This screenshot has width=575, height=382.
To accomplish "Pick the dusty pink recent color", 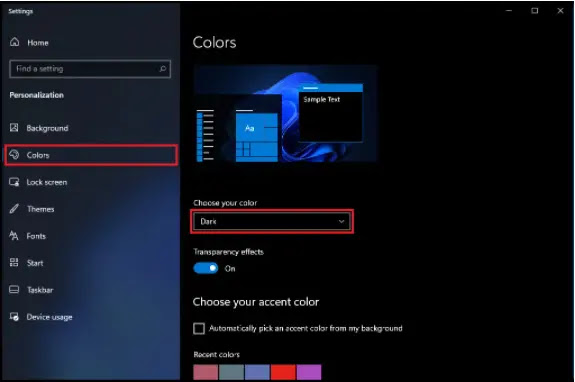I will (x=206, y=372).
